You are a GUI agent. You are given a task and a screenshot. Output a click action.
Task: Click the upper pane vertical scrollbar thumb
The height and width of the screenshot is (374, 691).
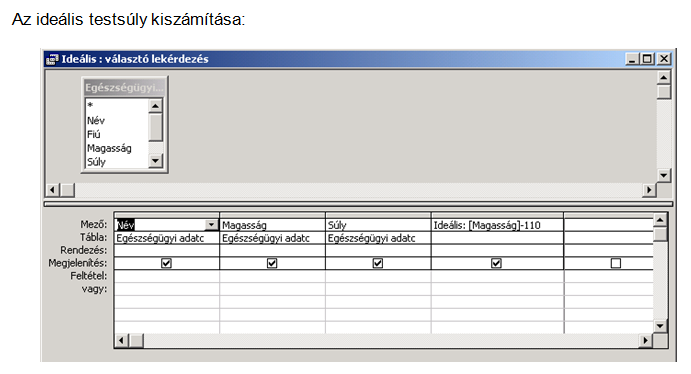coord(664,92)
